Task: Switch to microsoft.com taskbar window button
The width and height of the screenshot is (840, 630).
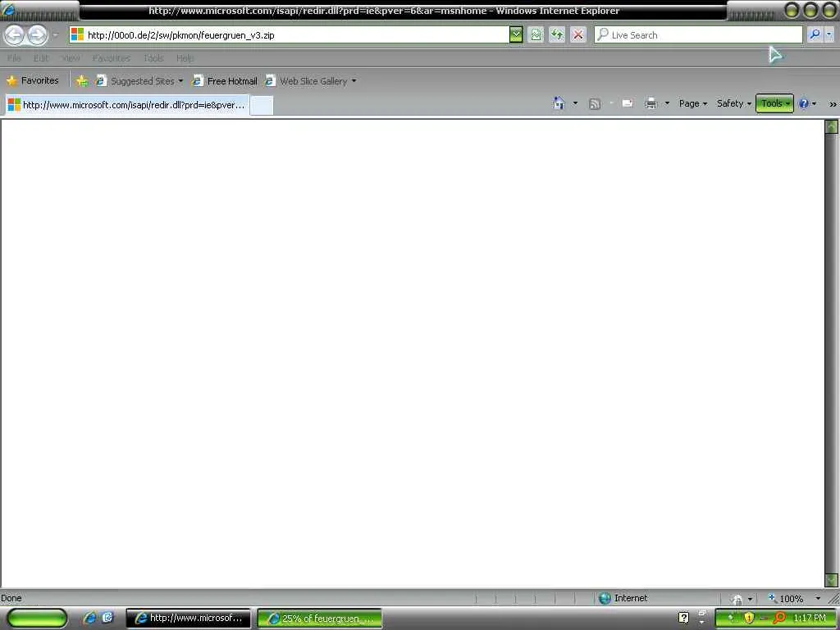Action: click(x=188, y=618)
